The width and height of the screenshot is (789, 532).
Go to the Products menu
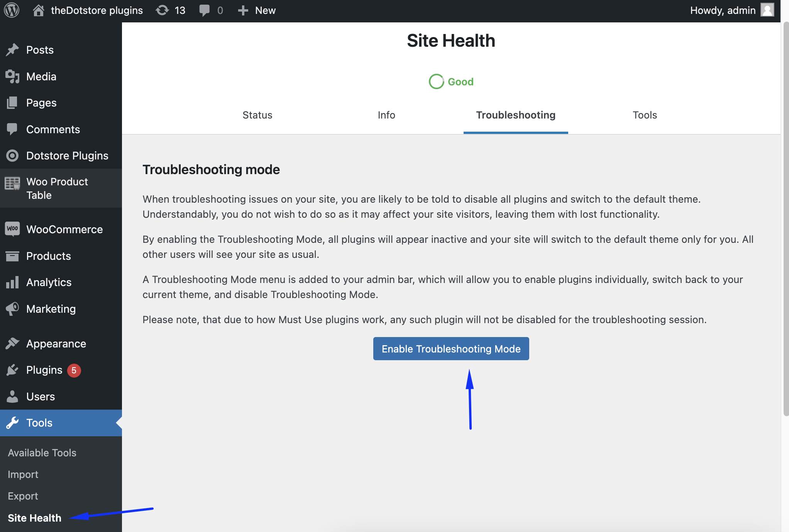pos(61,256)
